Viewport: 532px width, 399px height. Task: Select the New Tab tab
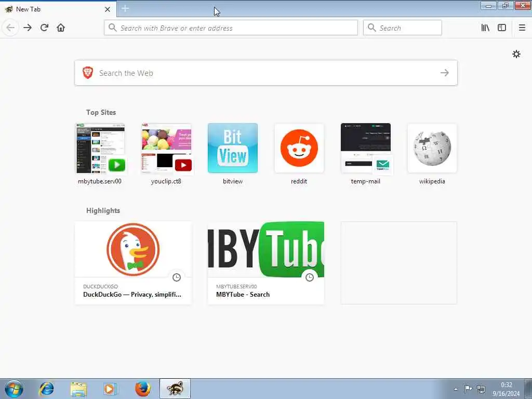(58, 9)
